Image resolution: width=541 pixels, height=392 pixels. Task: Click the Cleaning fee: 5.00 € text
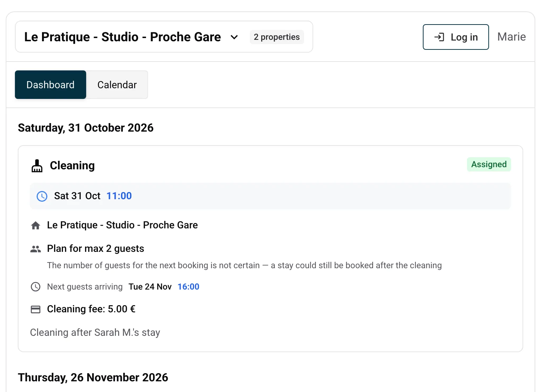pos(91,309)
